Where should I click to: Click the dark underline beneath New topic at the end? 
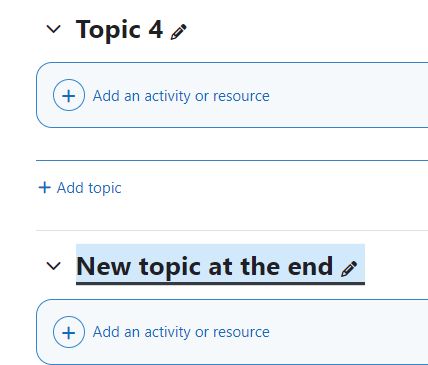pyautogui.click(x=220, y=284)
